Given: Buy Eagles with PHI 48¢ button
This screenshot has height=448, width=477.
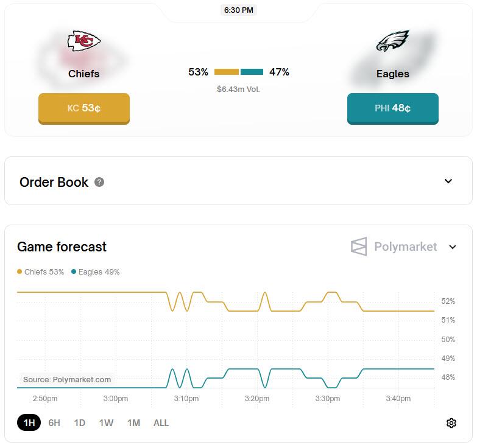Looking at the screenshot, I should click(x=393, y=108).
